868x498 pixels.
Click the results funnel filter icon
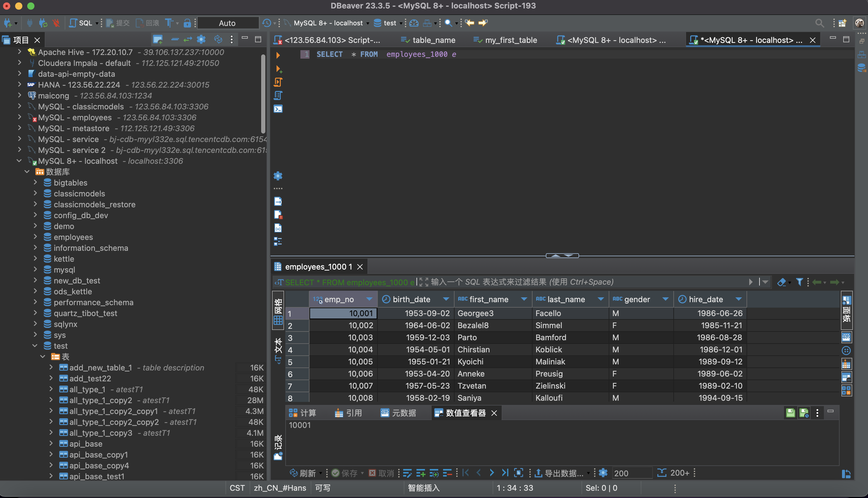pyautogui.click(x=800, y=282)
